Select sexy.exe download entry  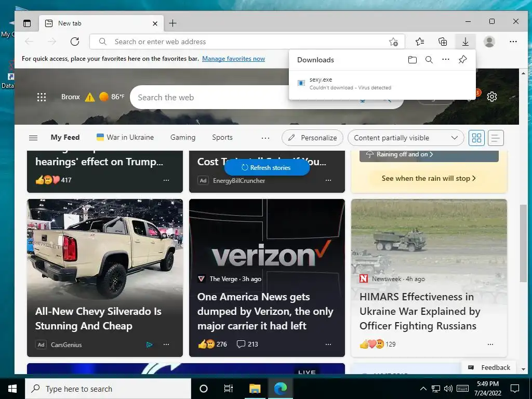click(382, 84)
